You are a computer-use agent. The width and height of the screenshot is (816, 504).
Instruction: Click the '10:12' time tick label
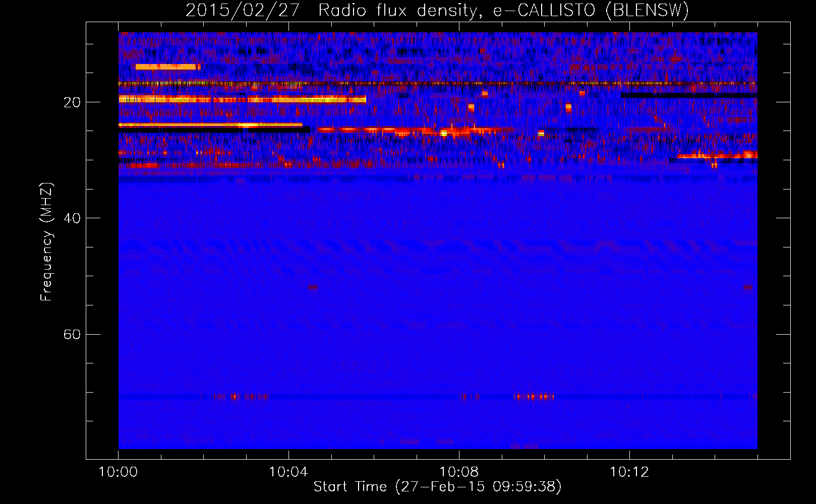629,472
